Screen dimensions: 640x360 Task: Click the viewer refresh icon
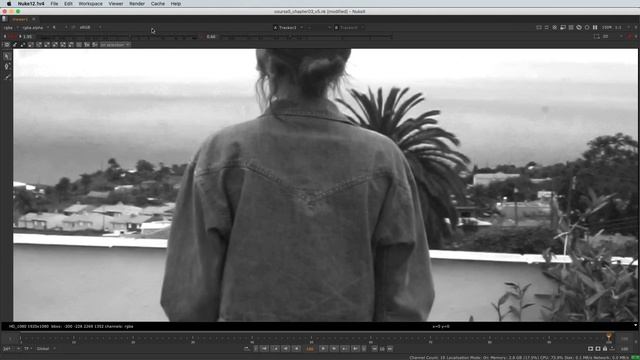point(587,28)
